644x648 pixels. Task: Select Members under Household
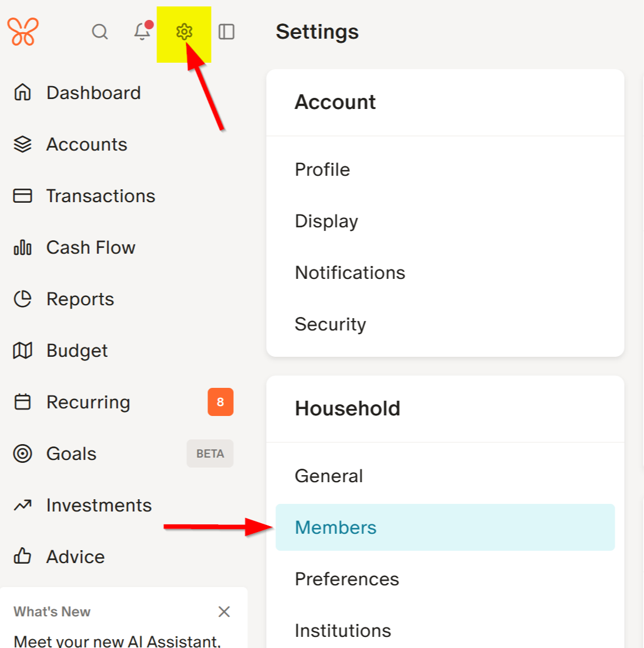click(336, 527)
